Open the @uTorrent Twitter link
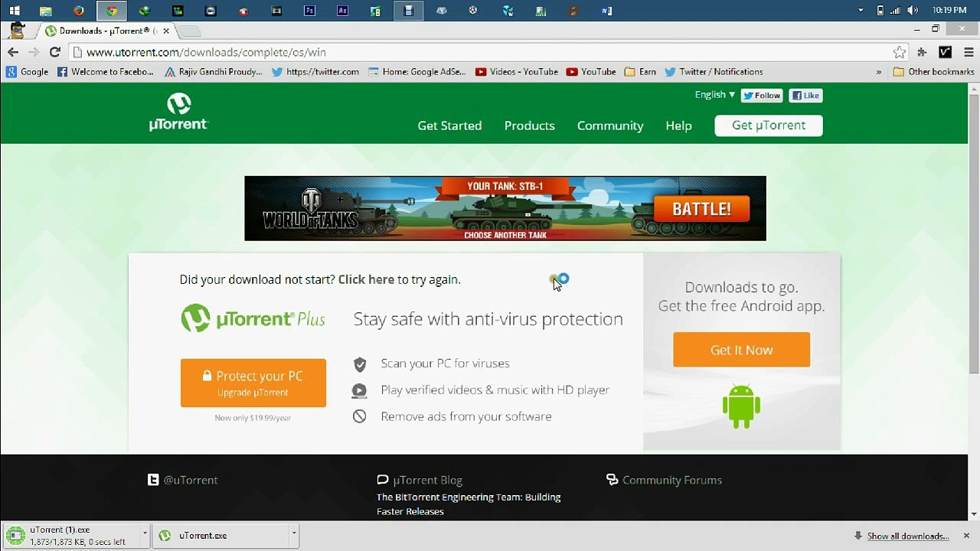Viewport: 980px width, 551px height. 183,480
